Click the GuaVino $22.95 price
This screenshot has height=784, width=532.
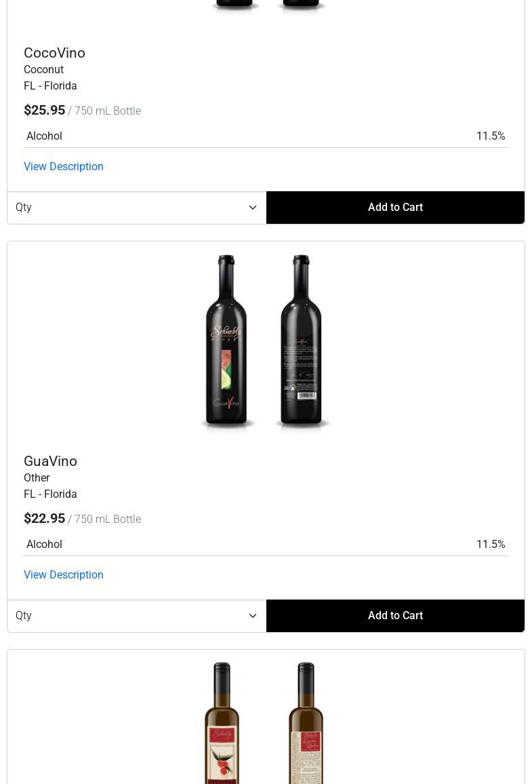click(45, 519)
